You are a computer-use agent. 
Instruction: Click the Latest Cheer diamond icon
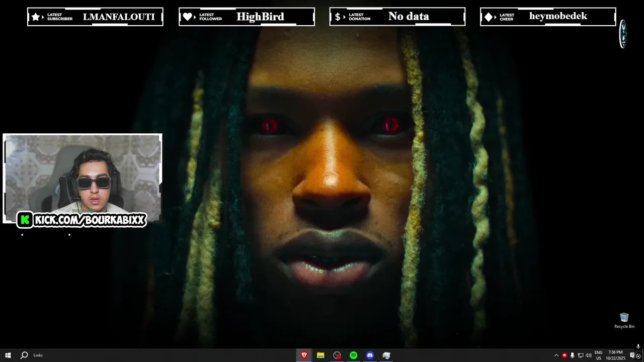point(488,17)
